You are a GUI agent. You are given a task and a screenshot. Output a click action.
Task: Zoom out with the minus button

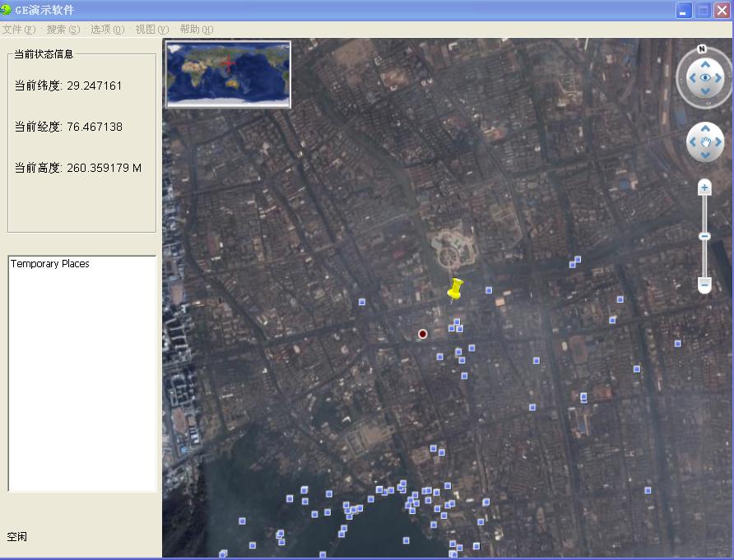click(704, 284)
